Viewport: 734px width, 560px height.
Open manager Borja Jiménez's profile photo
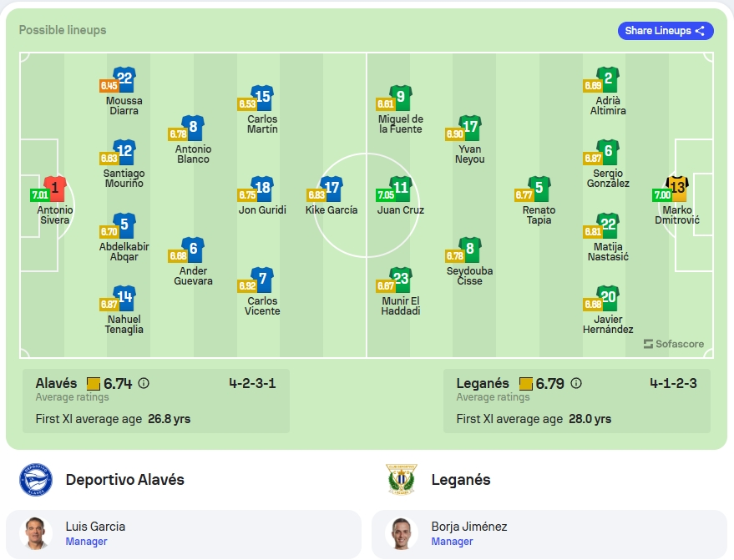401,533
